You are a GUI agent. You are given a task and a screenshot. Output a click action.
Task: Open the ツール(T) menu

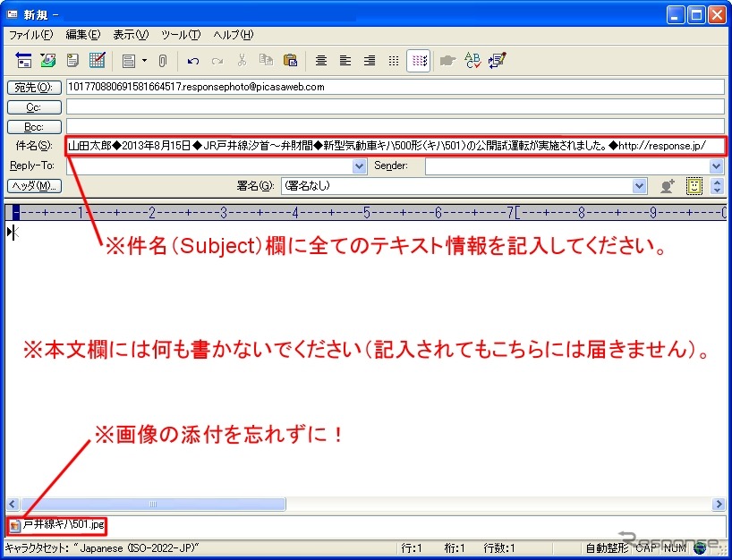click(181, 35)
